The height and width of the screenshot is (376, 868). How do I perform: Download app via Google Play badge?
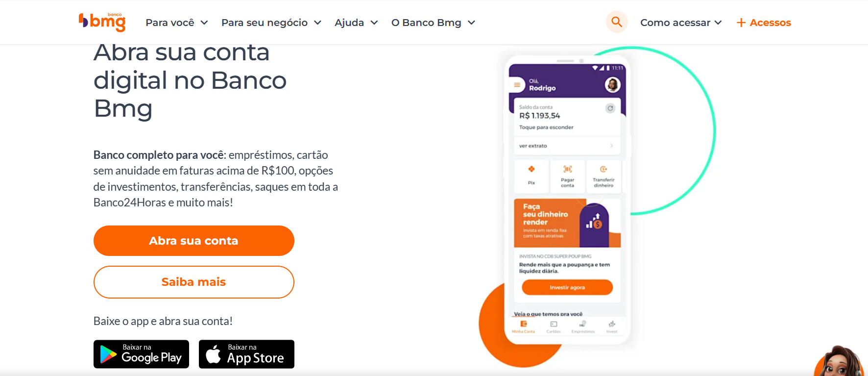pyautogui.click(x=141, y=354)
